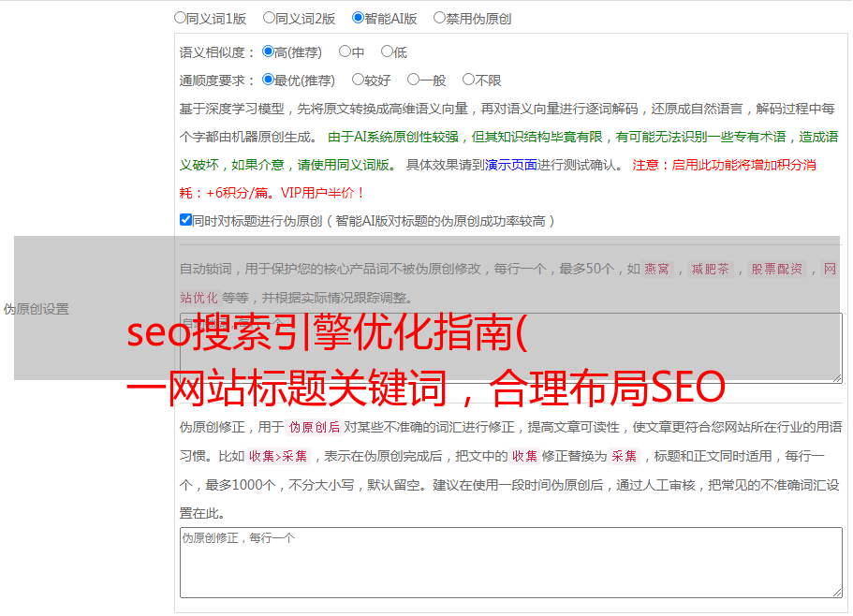This screenshot has height=616, width=853.
Task: Click the resize handle of 伪原创修正 box
Action: point(836,592)
